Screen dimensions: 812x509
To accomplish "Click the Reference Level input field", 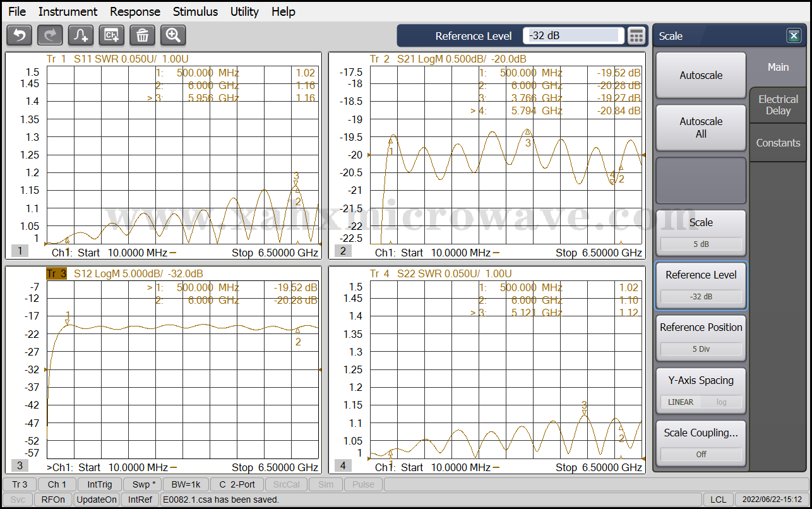I will pos(573,36).
